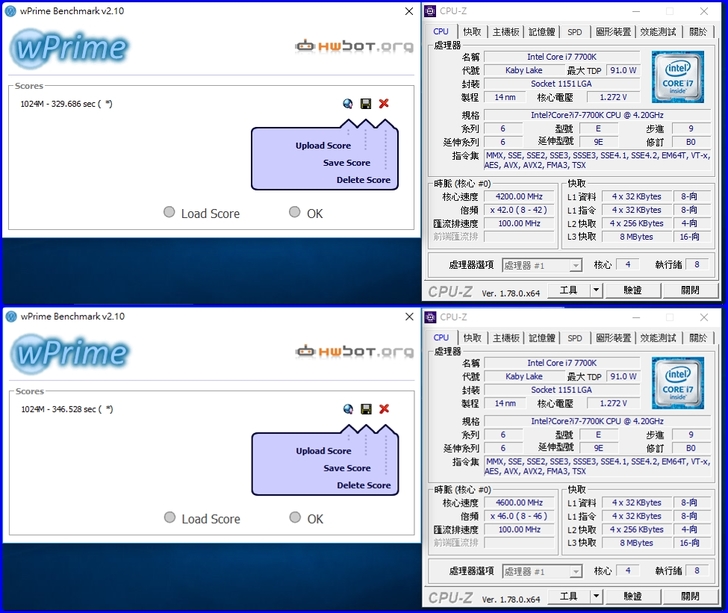
Task: Click the 4200.00 MHz core speed field
Action: point(519,196)
